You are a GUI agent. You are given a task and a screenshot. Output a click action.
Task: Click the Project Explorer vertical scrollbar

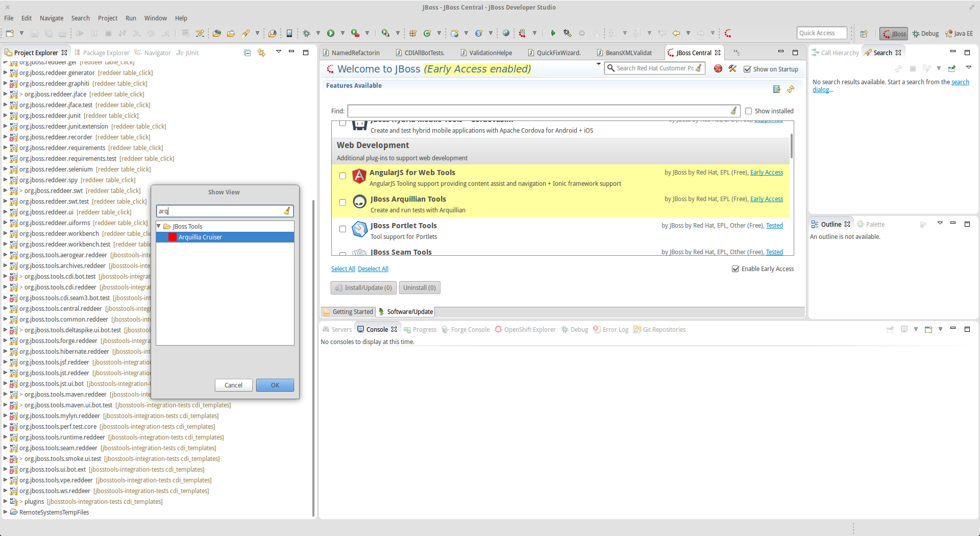click(x=313, y=357)
